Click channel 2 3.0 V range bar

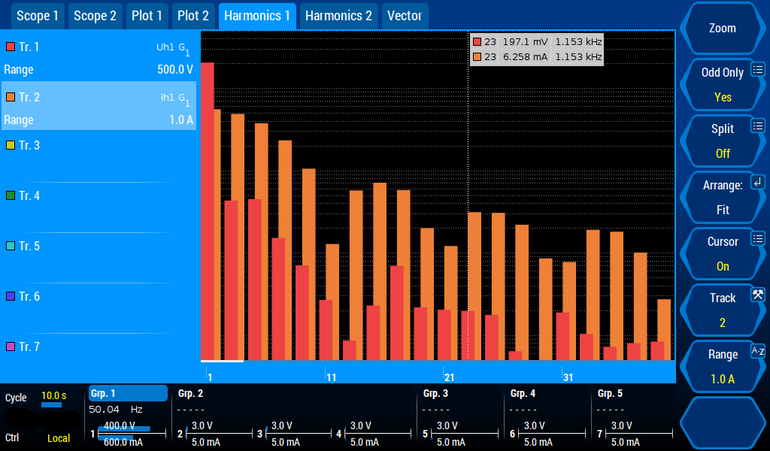(202, 425)
